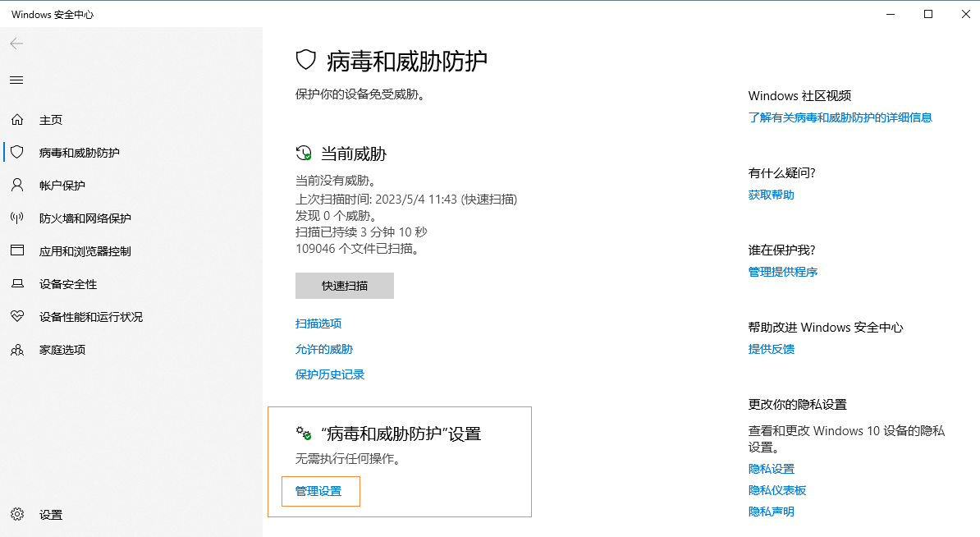Open 家庭选项 page

pyautogui.click(x=62, y=350)
